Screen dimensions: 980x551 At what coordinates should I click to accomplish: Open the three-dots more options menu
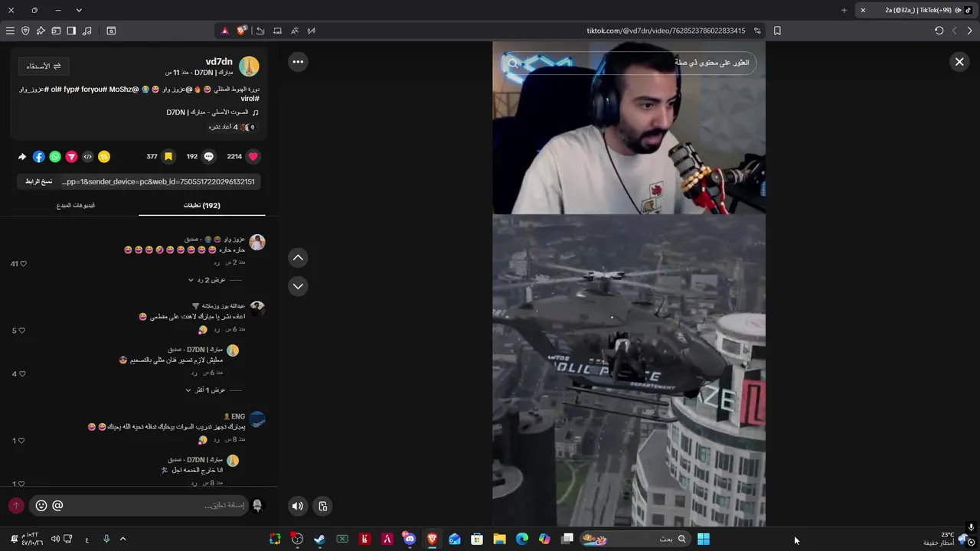tap(298, 62)
